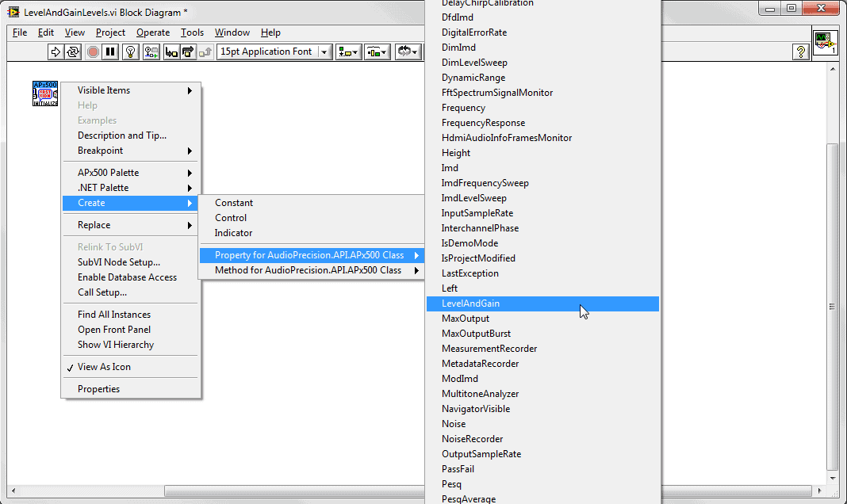Select LevelAndGain property from the list
Screen dimensions: 847x504
click(470, 304)
